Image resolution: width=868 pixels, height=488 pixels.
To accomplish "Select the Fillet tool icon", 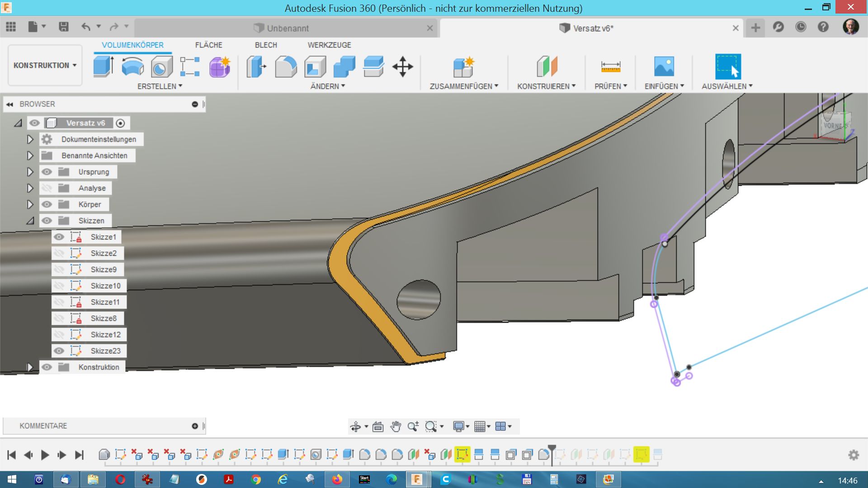I will click(x=286, y=66).
